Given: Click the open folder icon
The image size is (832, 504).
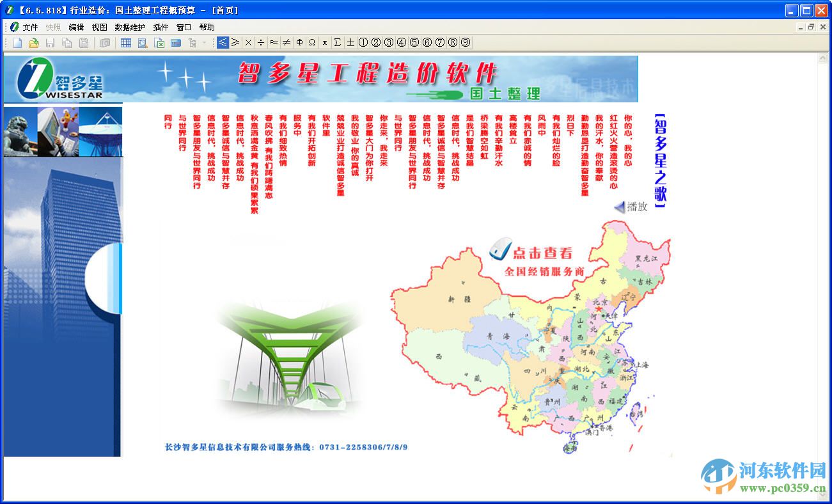Looking at the screenshot, I should [x=33, y=43].
